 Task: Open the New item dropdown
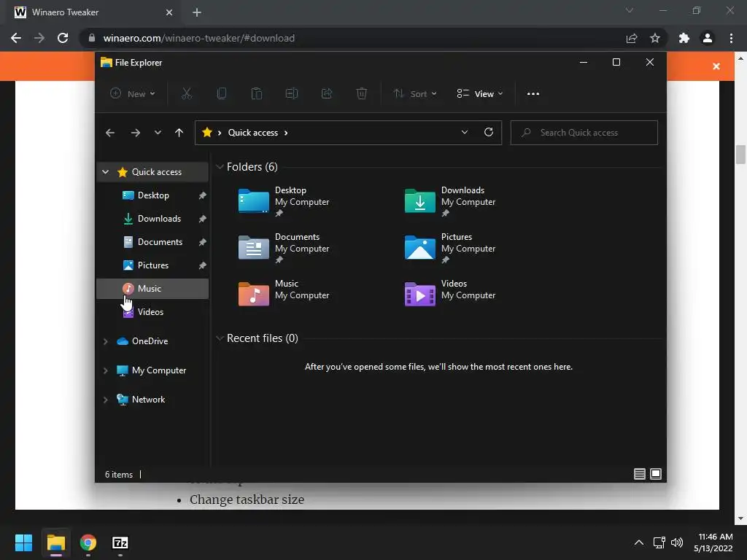[133, 94]
